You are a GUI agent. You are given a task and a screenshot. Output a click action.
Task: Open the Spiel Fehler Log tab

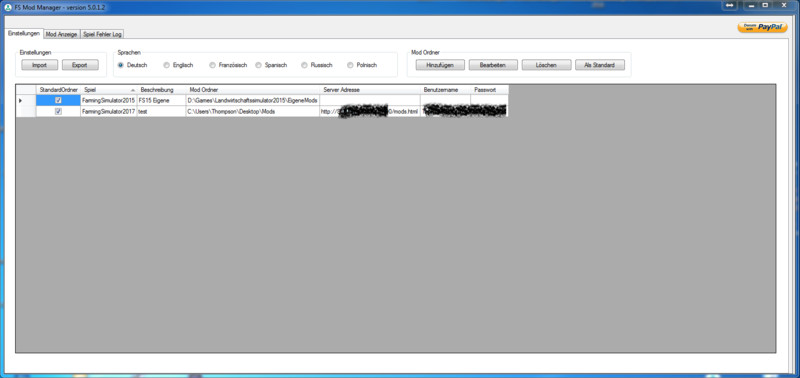[x=102, y=34]
